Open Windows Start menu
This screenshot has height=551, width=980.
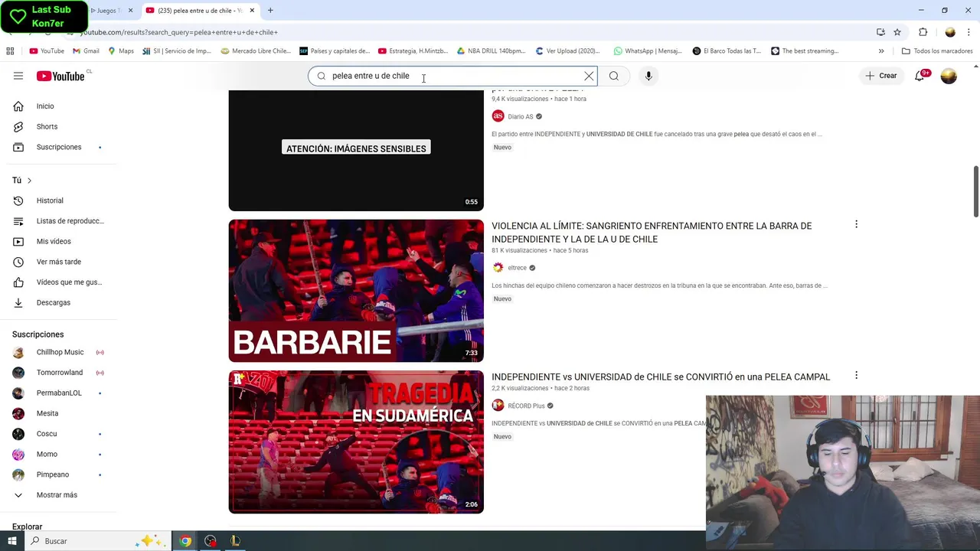click(12, 541)
